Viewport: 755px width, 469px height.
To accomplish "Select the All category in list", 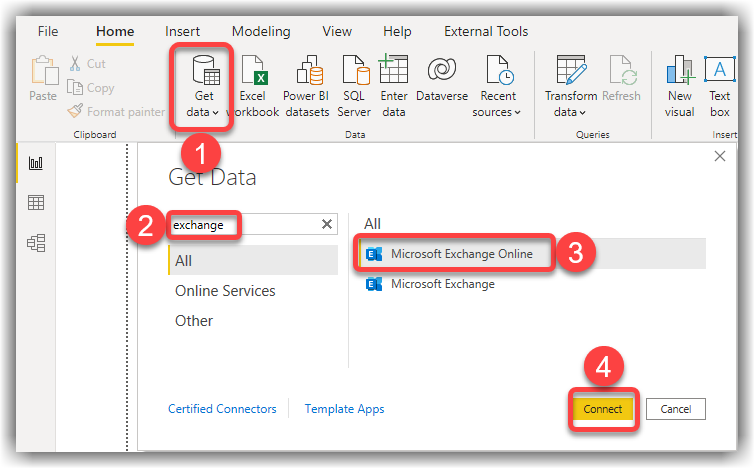I will pyautogui.click(x=253, y=261).
